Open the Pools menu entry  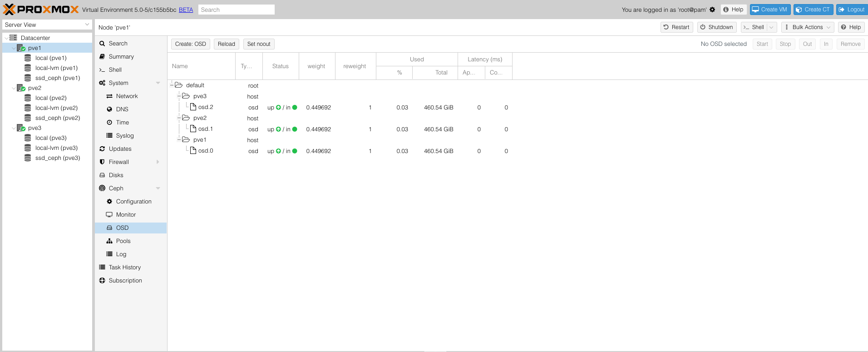pyautogui.click(x=131, y=241)
